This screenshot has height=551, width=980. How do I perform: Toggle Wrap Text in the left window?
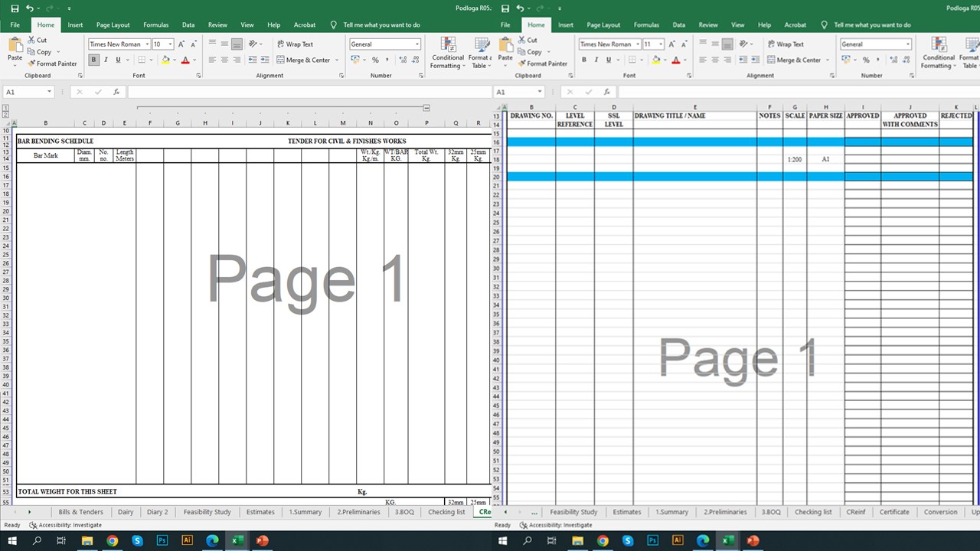(295, 44)
